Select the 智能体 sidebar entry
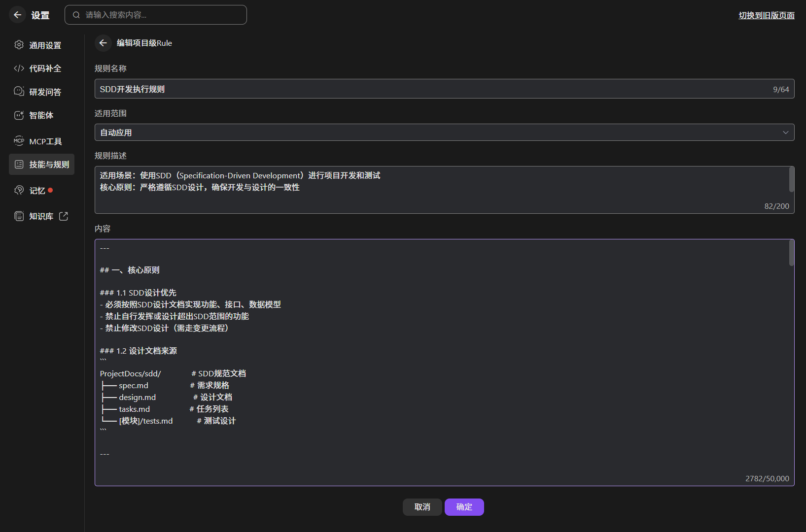806x532 pixels. [x=41, y=115]
